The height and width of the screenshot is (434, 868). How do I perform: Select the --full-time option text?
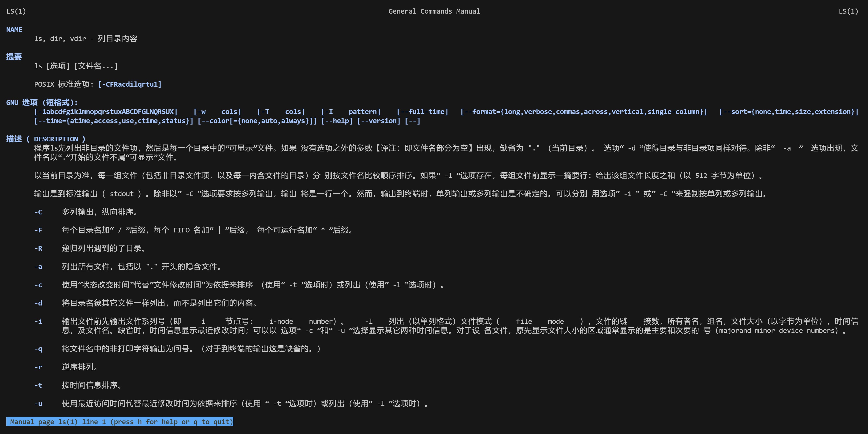(422, 111)
